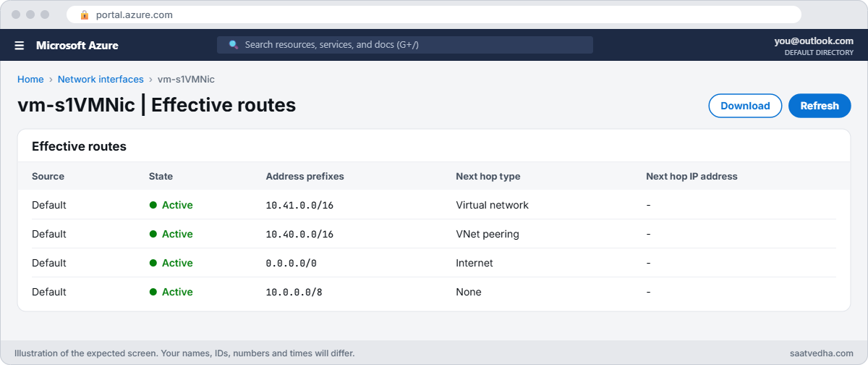The width and height of the screenshot is (868, 365).
Task: Click Active state in the Internet row
Action: pos(171,263)
